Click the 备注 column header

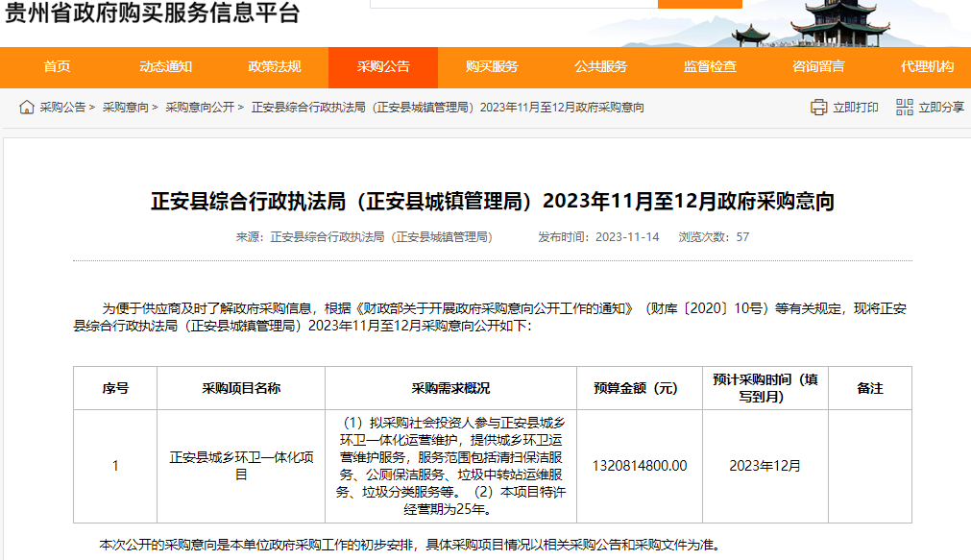pos(870,388)
